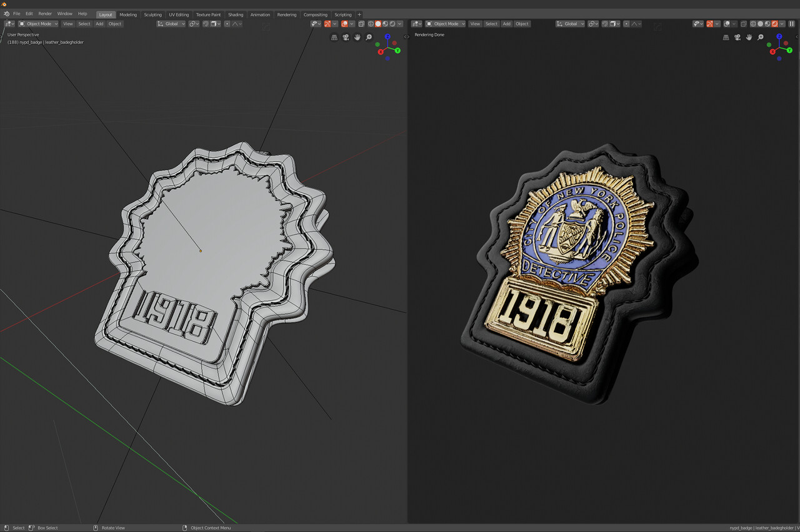The width and height of the screenshot is (800, 532).
Task: Open the File menu
Action: [16, 14]
